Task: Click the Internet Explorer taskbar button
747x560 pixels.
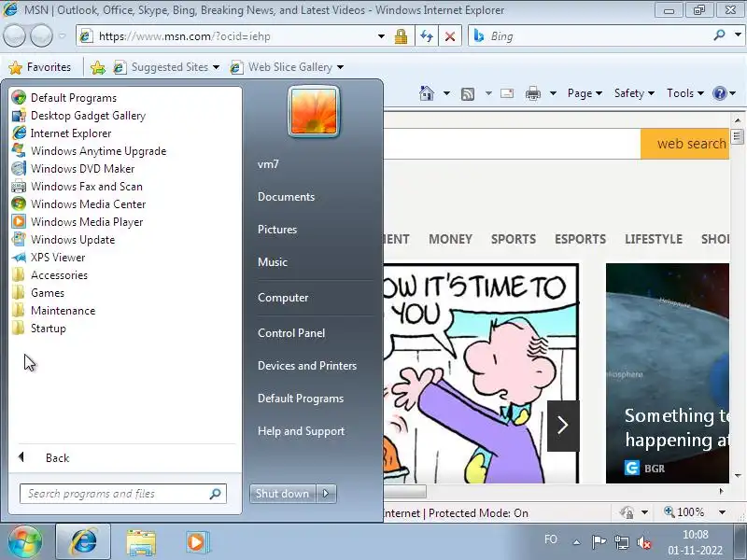Action: coord(83,542)
